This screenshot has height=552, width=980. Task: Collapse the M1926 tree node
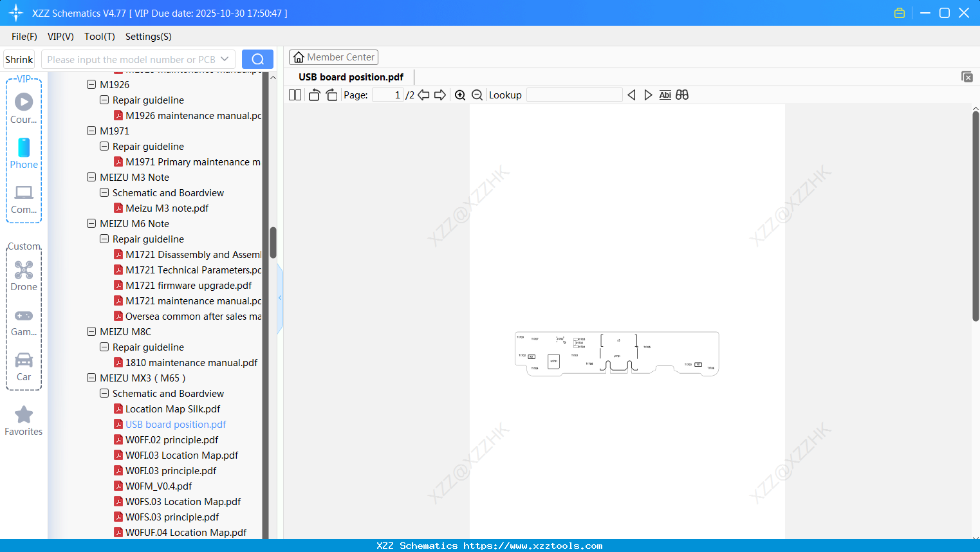[x=91, y=84]
